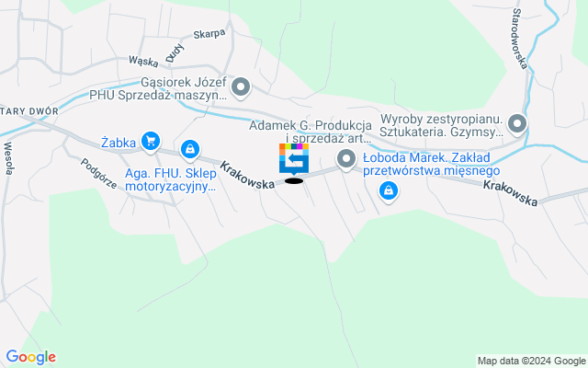Select the colorful central arrow marker
Screen dimensions: 588x368
coord(294,159)
